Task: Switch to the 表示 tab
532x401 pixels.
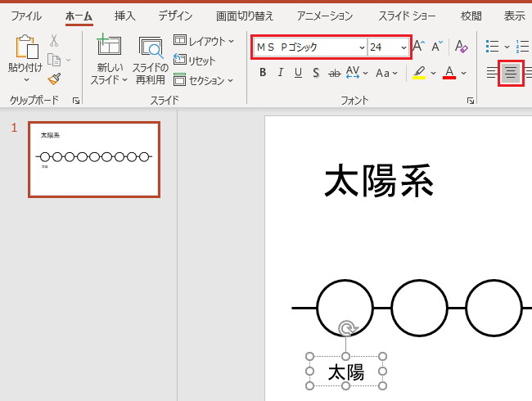Action: pyautogui.click(x=514, y=16)
